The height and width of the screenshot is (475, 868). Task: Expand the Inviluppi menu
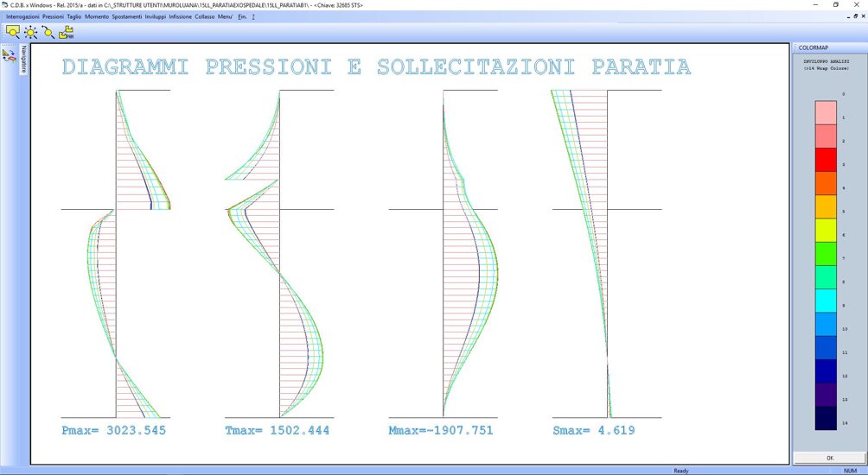click(156, 16)
